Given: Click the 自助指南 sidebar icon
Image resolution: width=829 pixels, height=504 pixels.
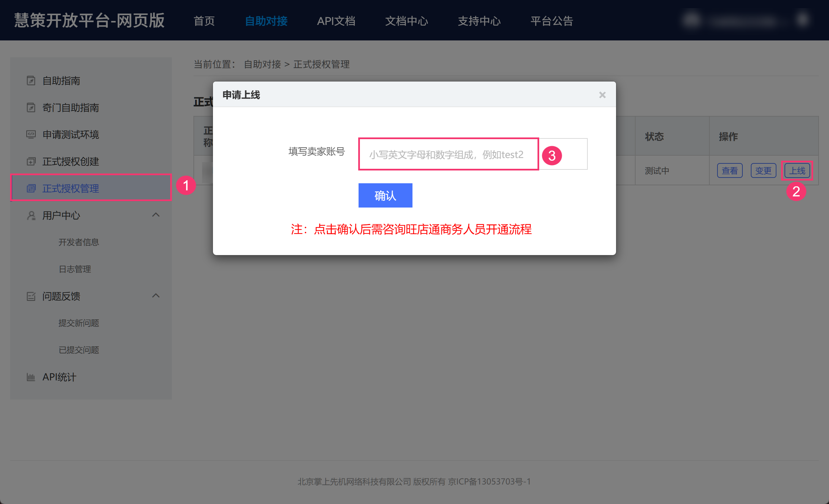Looking at the screenshot, I should click(31, 81).
